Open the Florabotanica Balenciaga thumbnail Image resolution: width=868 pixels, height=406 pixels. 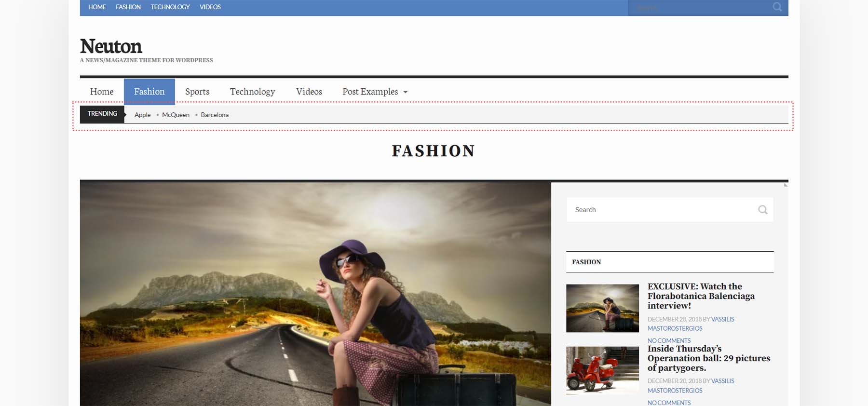pos(602,308)
